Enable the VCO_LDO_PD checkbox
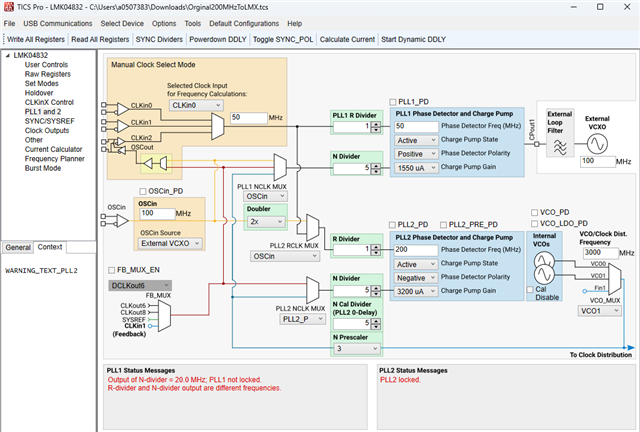 pos(534,224)
